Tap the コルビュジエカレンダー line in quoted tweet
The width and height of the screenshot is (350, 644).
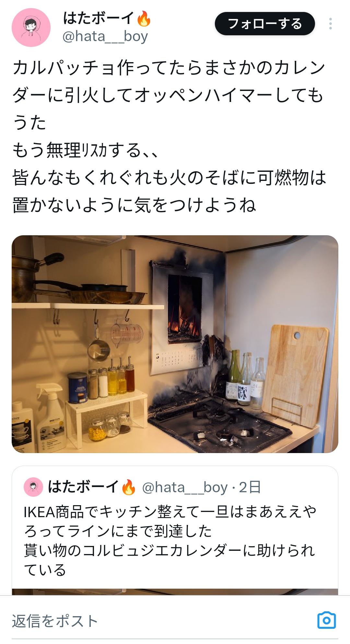[x=169, y=550]
